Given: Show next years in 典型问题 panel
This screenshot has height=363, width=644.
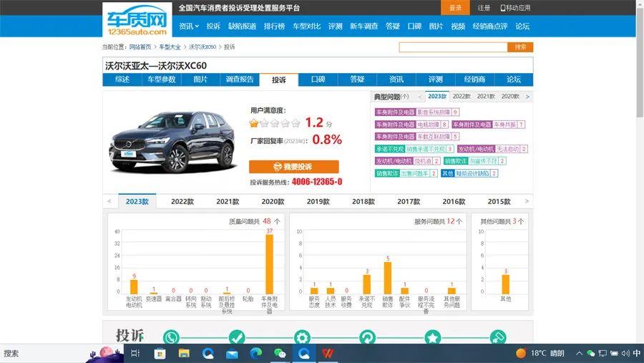Looking at the screenshot, I should pyautogui.click(x=527, y=97).
